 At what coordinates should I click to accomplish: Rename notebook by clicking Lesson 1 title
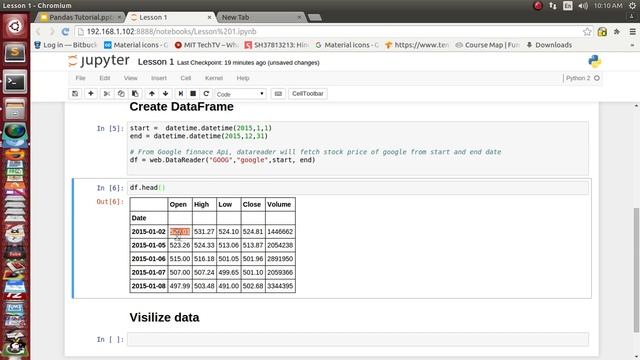click(x=156, y=62)
